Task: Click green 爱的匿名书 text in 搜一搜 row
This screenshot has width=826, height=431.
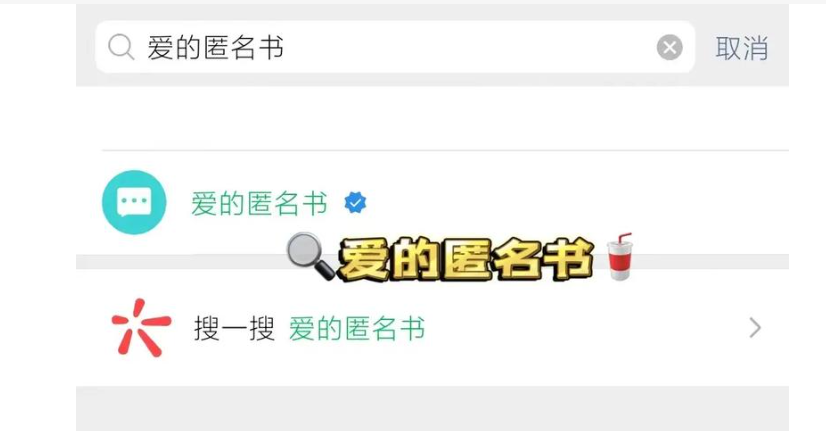Action: click(x=357, y=329)
